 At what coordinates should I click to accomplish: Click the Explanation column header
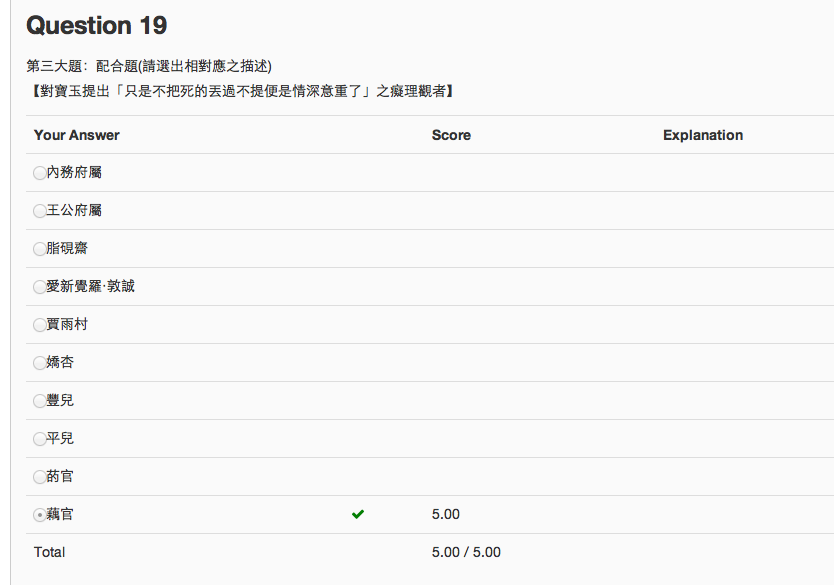tap(702, 135)
